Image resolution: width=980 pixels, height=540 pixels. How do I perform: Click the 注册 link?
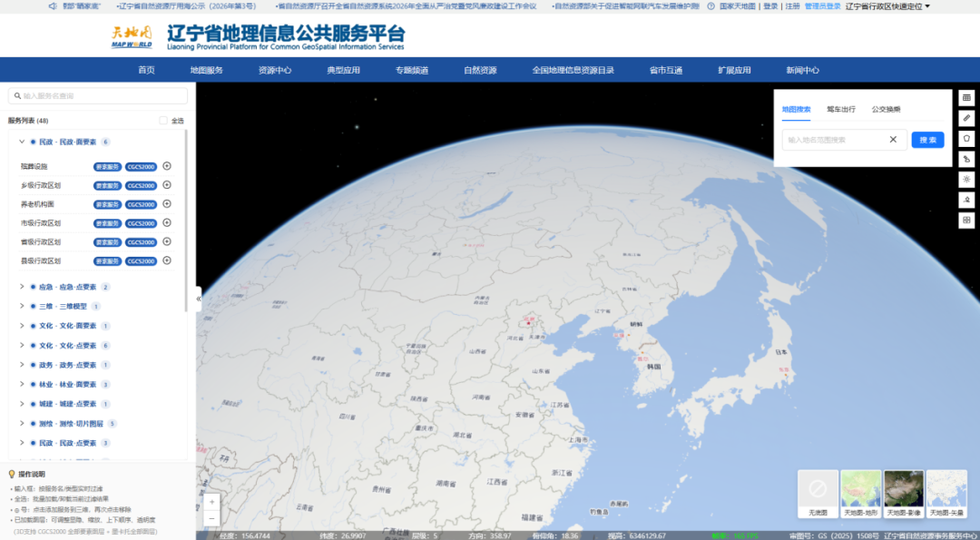pyautogui.click(x=792, y=6)
